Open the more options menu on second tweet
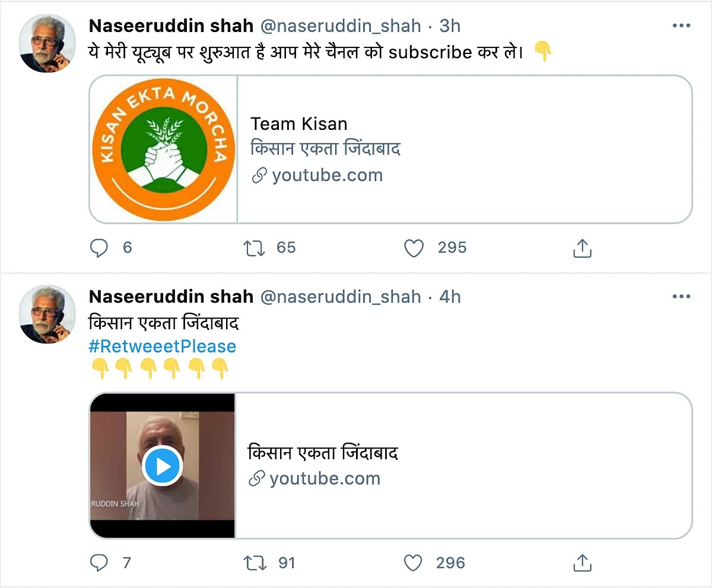Screen dimensions: 712x588 (681, 296)
